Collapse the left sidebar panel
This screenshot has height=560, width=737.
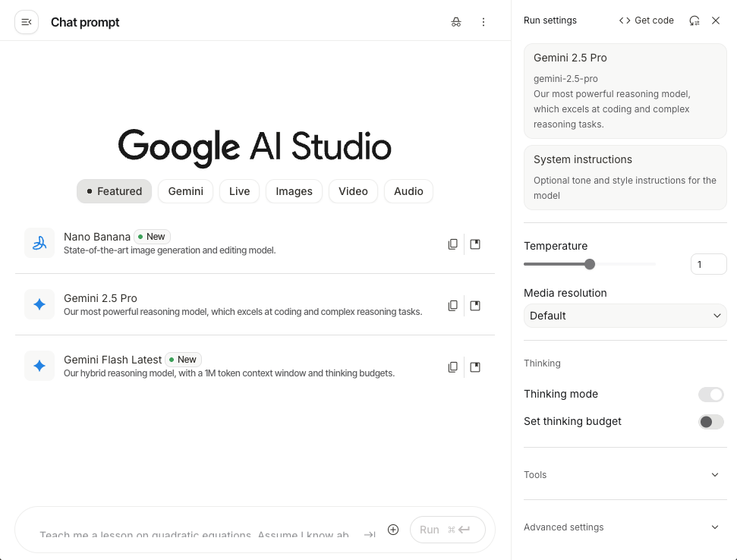click(x=26, y=21)
